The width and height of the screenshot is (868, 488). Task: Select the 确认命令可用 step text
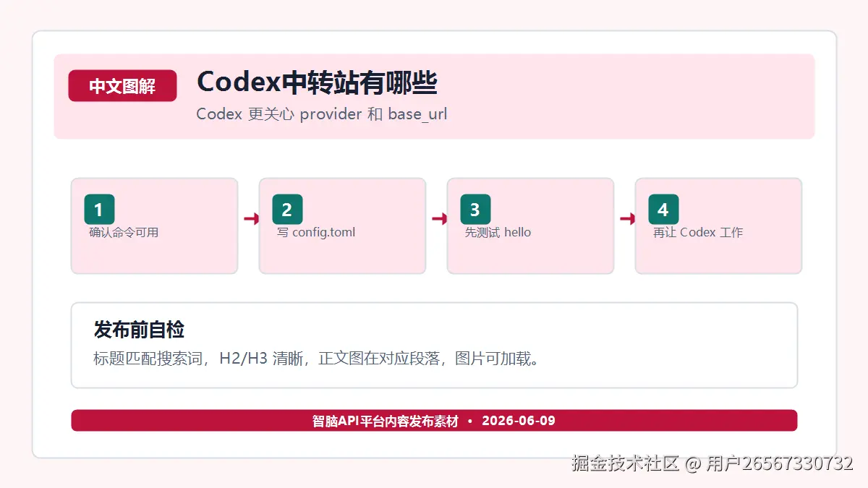[x=124, y=233]
